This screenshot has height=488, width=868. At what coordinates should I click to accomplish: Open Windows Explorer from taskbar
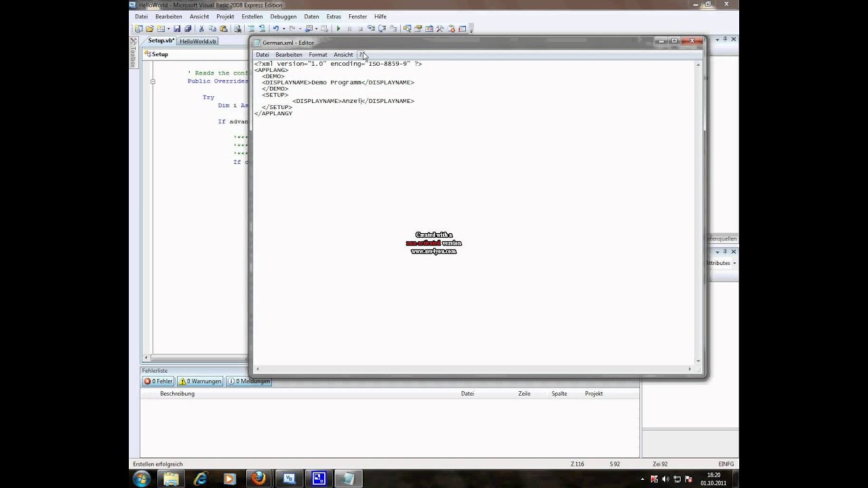[x=171, y=479]
